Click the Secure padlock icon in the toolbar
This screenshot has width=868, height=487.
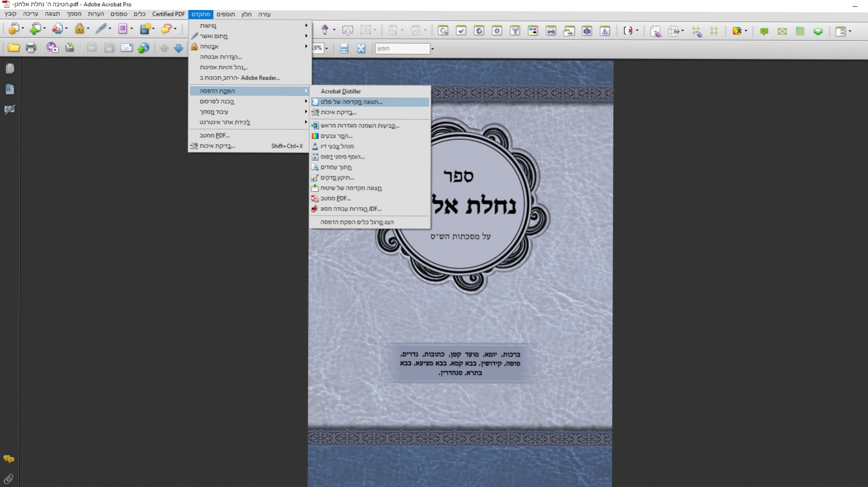click(79, 29)
